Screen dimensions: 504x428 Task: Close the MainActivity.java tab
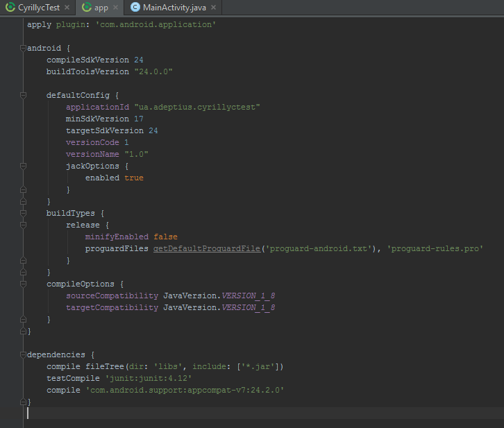[x=215, y=8]
